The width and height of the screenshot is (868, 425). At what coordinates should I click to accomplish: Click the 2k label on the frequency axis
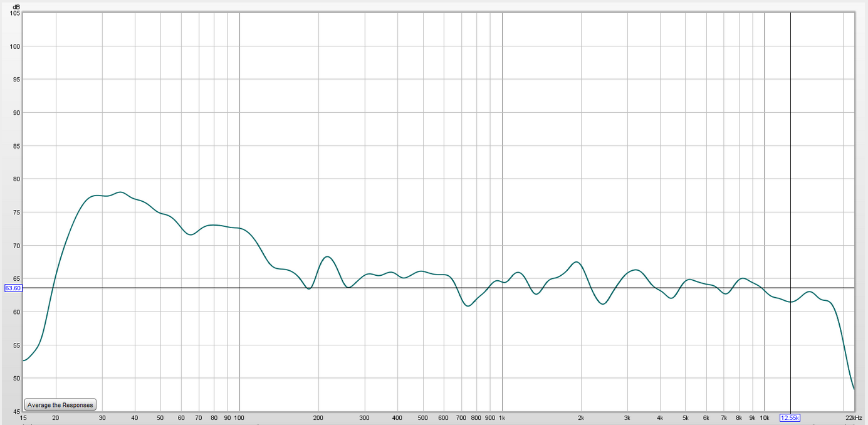(581, 417)
